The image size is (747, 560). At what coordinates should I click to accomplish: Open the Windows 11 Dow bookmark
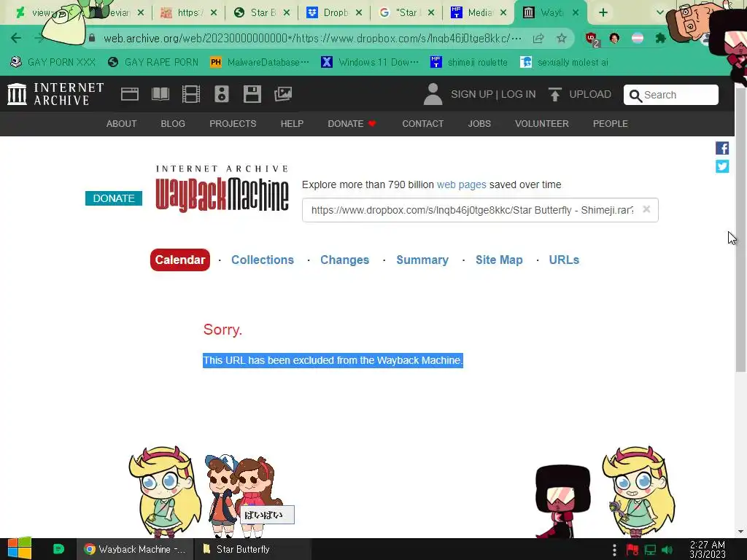[x=370, y=62]
